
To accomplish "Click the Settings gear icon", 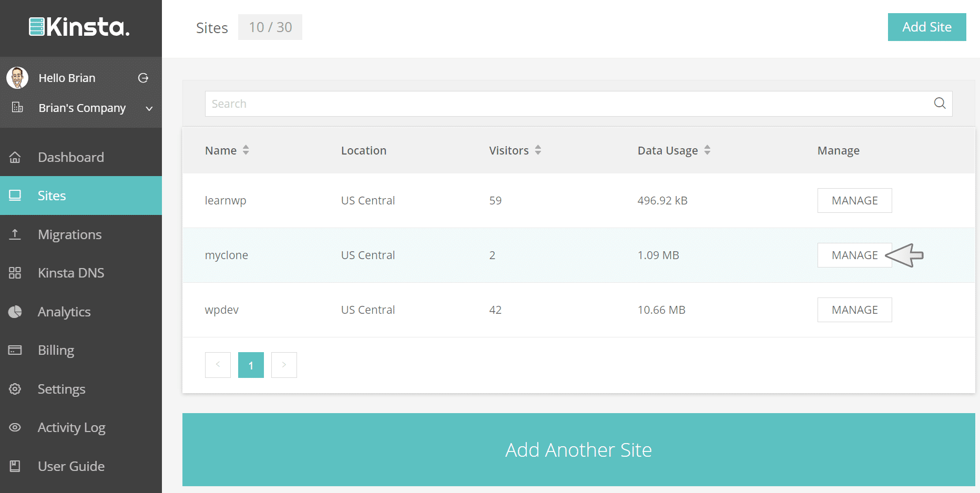I will click(x=15, y=389).
